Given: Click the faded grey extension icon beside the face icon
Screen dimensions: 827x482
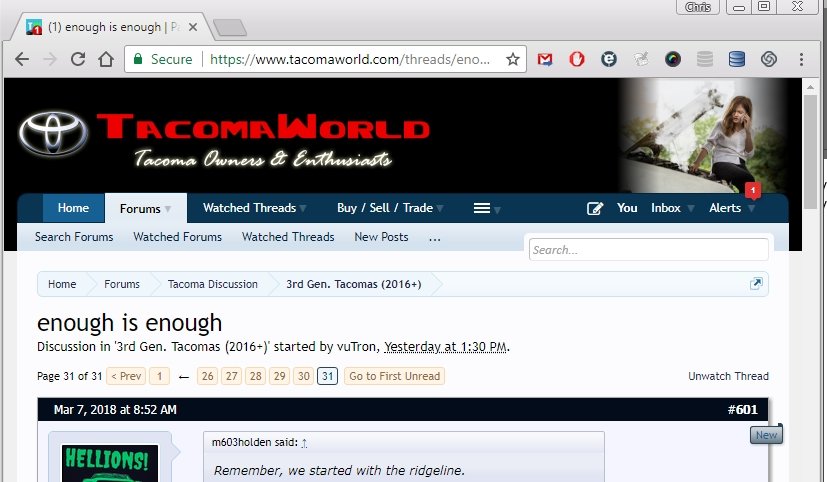Looking at the screenshot, I should pos(641,59).
